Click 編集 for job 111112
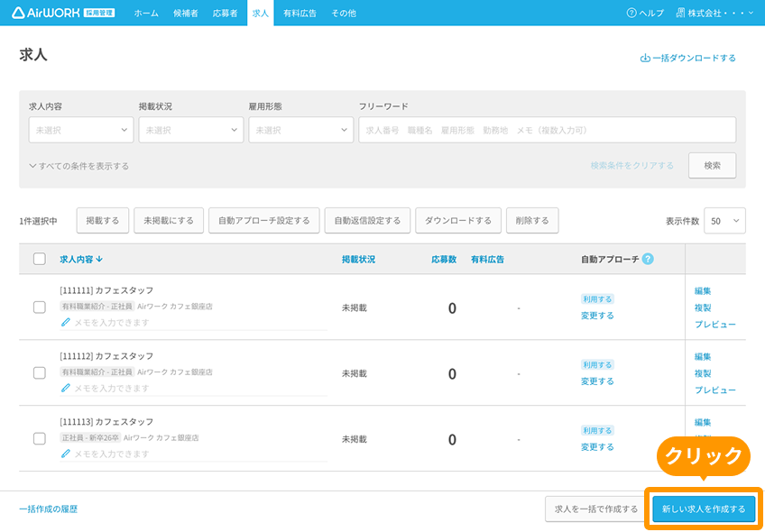The height and width of the screenshot is (532, 765). tap(703, 357)
